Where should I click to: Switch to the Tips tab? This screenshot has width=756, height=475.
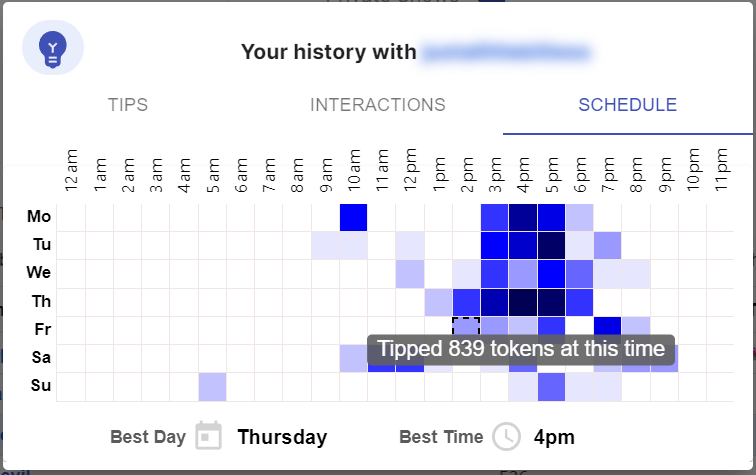pyautogui.click(x=128, y=105)
